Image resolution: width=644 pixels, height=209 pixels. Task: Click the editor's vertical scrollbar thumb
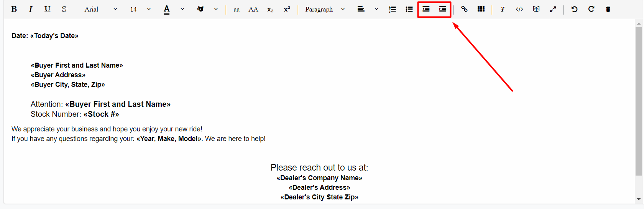639,101
